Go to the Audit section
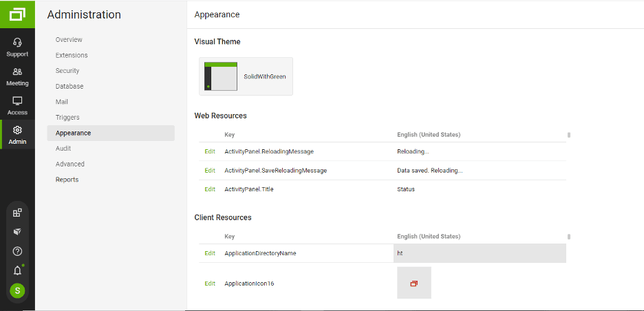Screen dimensions: 644x311 point(63,149)
